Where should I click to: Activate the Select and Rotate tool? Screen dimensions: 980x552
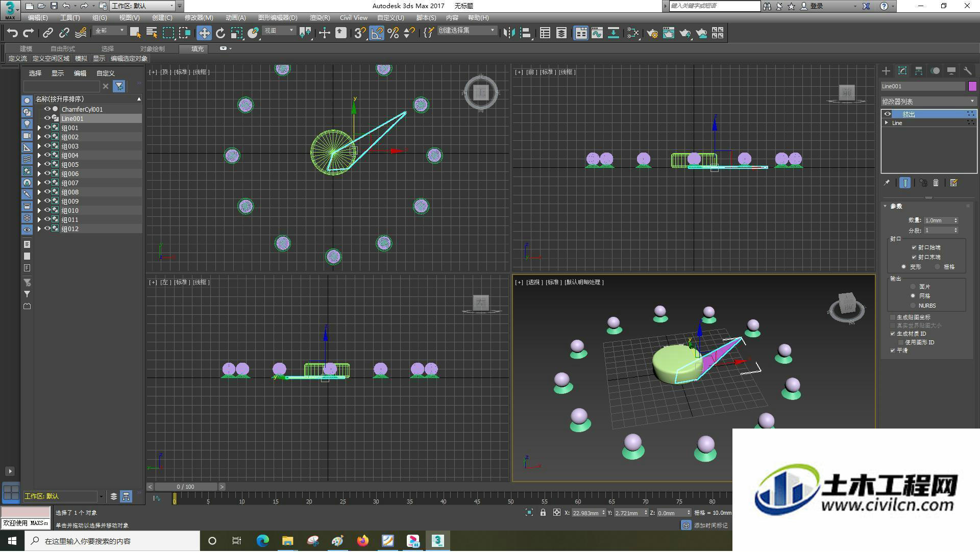click(x=220, y=33)
